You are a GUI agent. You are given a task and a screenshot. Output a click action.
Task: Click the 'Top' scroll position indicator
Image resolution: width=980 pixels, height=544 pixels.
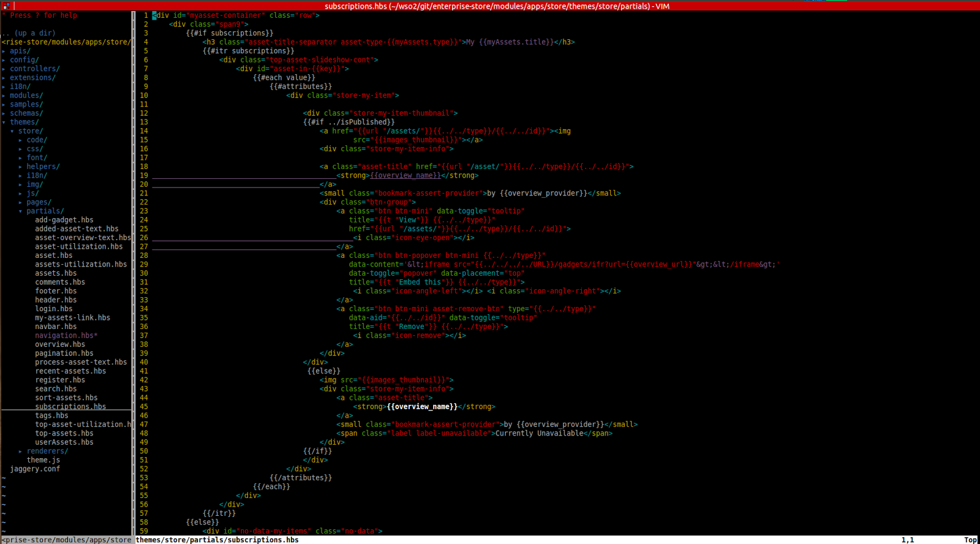click(x=971, y=540)
